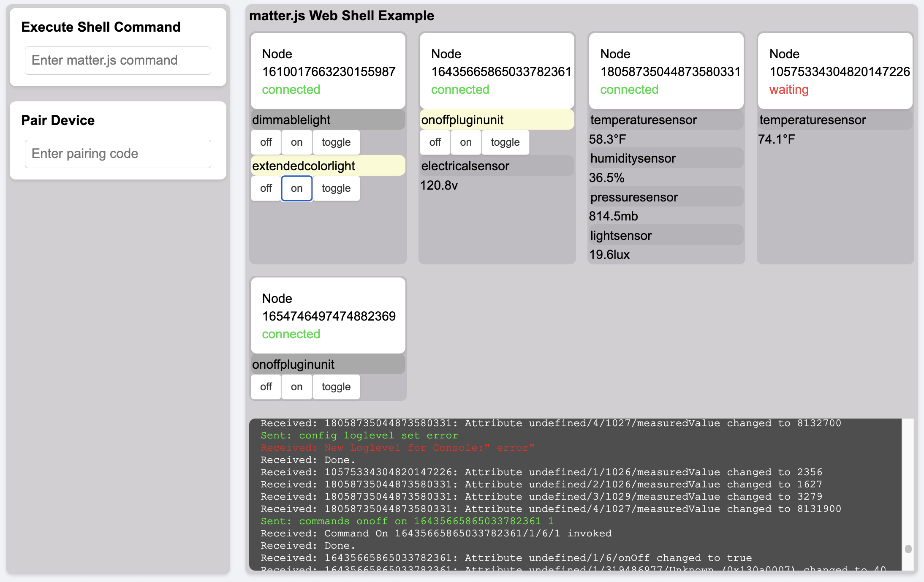Select the Node 16435665865033782361 card

[497, 71]
